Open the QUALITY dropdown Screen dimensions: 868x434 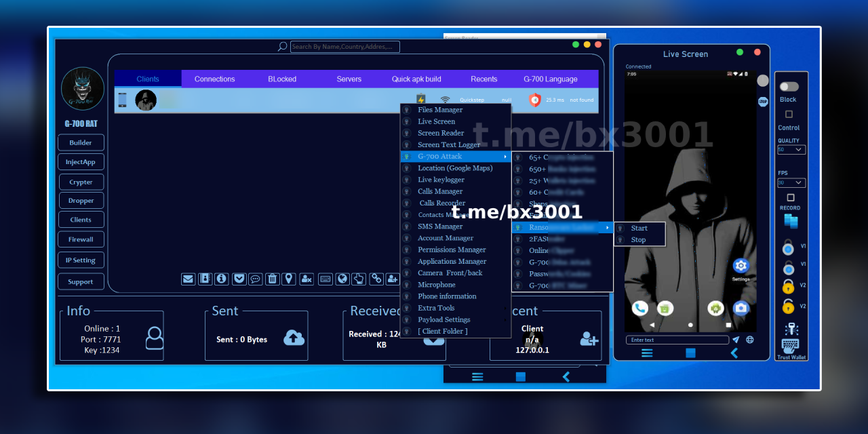click(791, 149)
